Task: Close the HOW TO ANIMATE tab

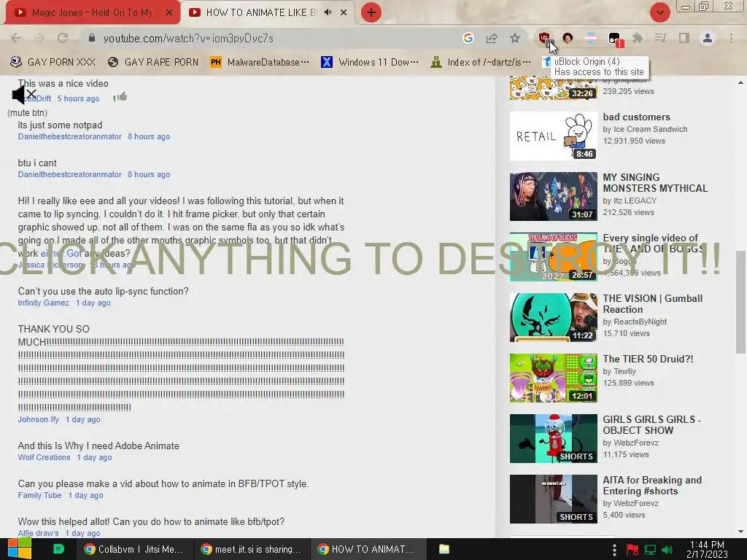Action: (x=344, y=13)
